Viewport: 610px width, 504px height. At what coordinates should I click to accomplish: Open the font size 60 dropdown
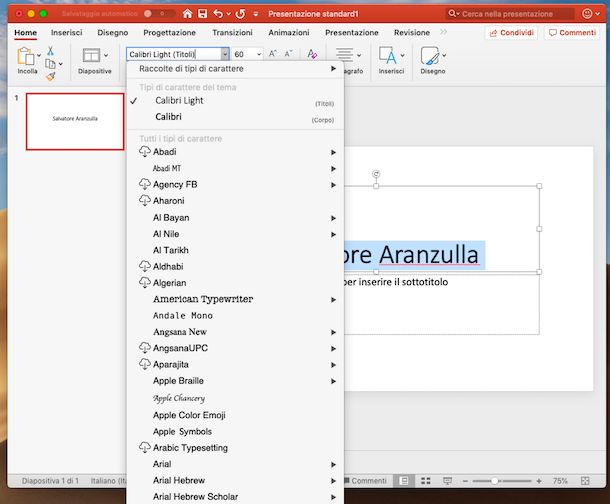tap(259, 54)
